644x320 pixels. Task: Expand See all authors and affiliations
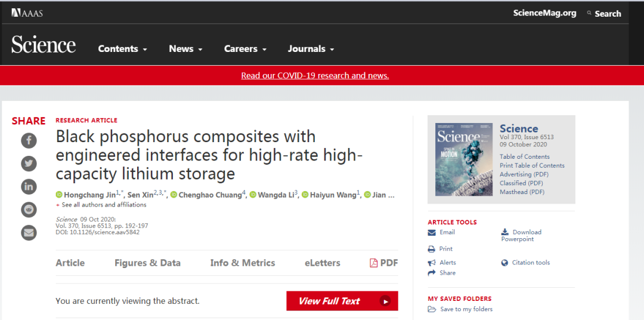101,205
